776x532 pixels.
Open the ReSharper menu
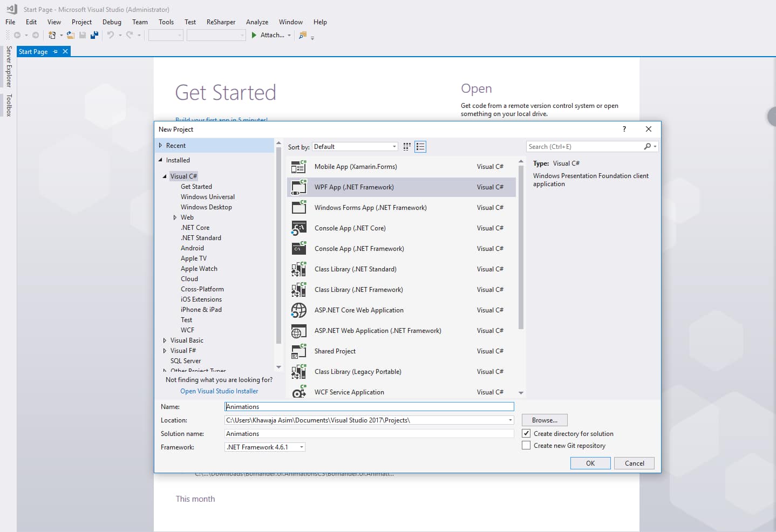pos(221,22)
